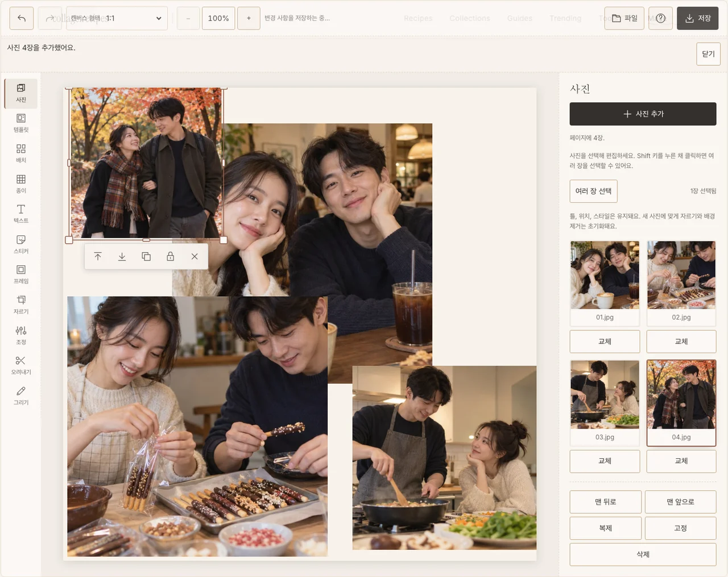Select the 텍스트 text tool
Viewport: 728px width, 577px height.
(x=21, y=214)
